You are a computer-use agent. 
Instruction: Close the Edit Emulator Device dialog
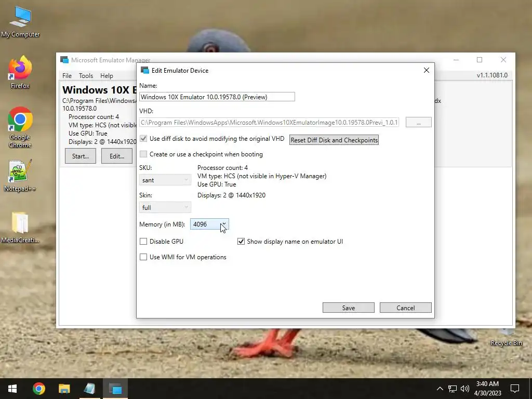(427, 70)
